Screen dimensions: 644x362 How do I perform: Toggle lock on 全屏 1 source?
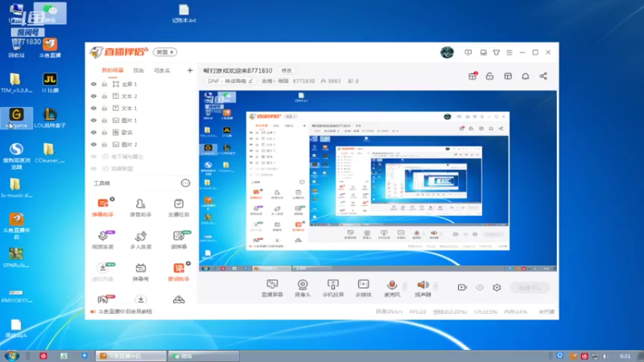[105, 84]
